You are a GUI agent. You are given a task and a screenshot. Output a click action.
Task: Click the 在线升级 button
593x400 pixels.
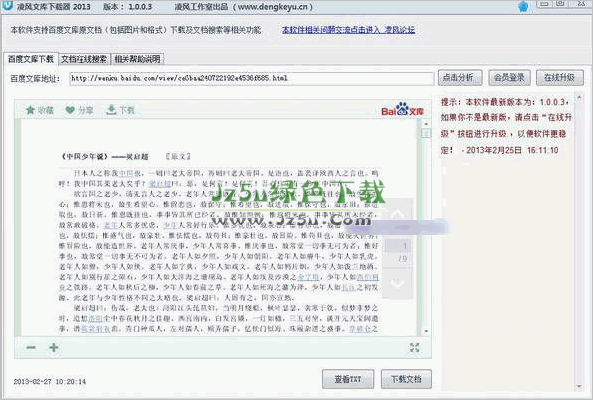[x=560, y=78]
